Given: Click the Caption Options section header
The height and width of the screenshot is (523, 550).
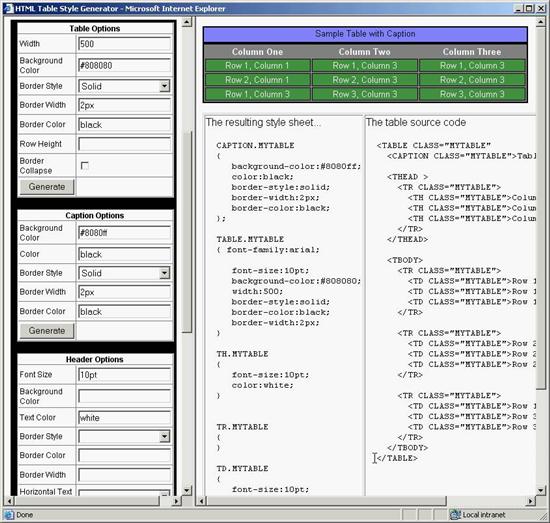Looking at the screenshot, I should coord(95,216).
